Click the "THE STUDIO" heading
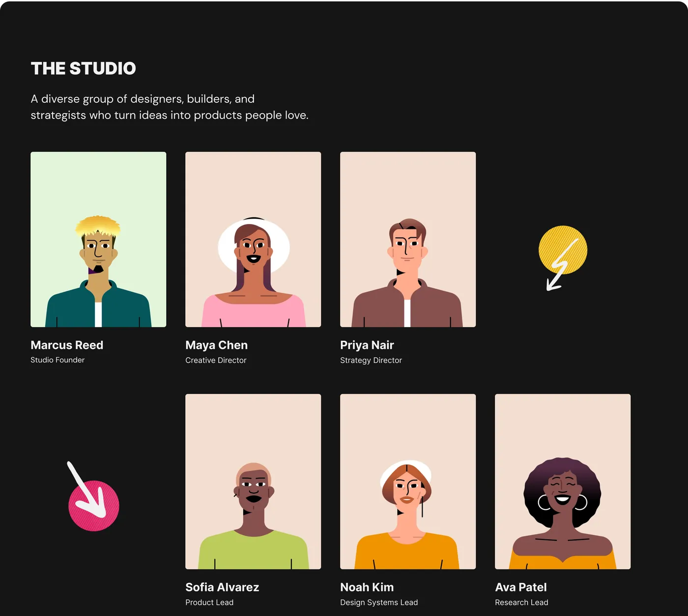Viewport: 688px width, 616px height. tap(83, 68)
